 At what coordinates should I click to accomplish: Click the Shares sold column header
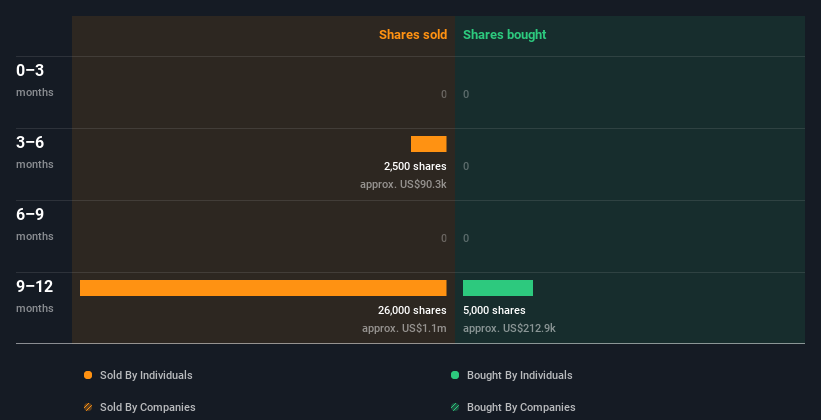coord(413,35)
